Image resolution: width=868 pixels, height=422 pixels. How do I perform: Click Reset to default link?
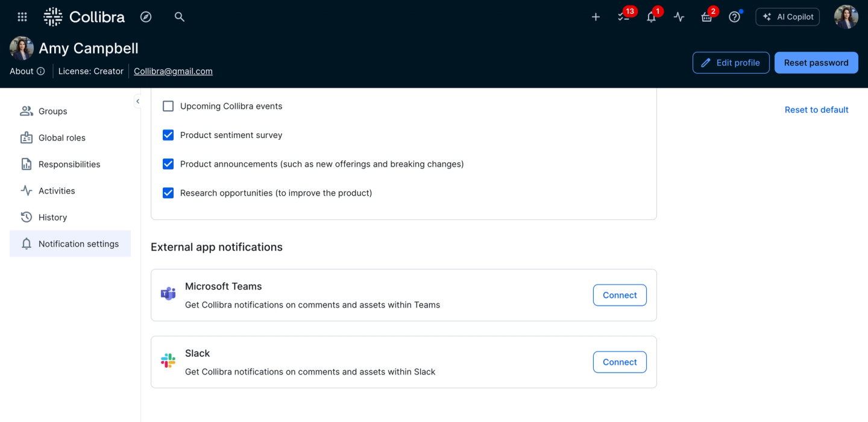816,110
